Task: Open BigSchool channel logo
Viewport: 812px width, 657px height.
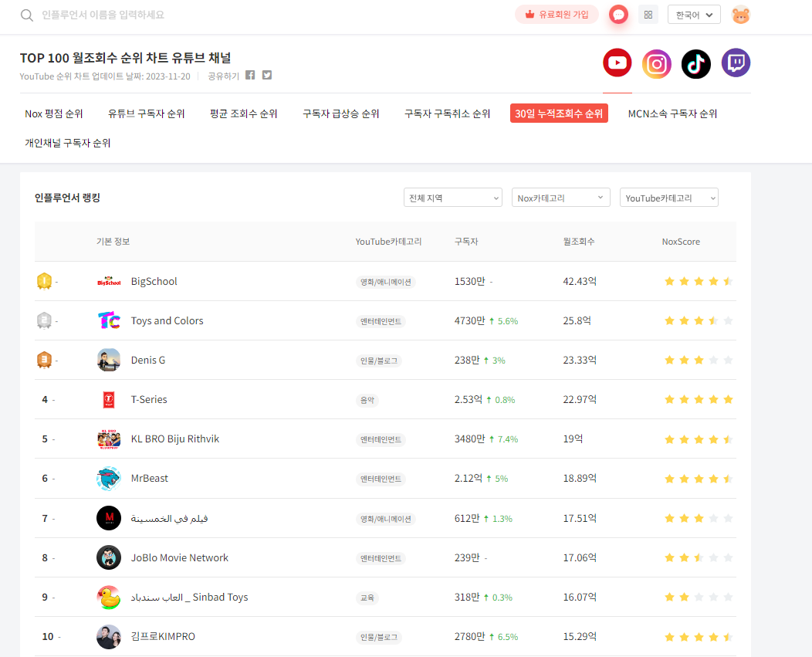Action: (109, 281)
